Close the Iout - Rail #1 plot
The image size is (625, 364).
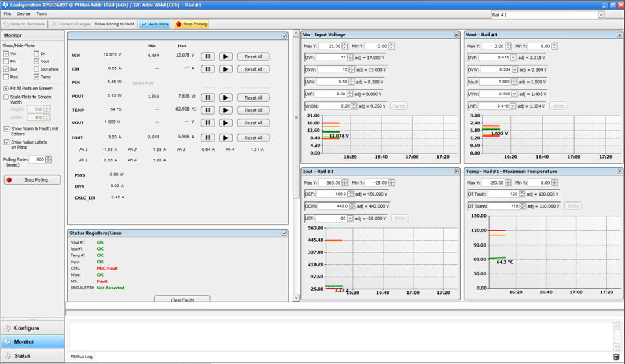pyautogui.click(x=456, y=171)
